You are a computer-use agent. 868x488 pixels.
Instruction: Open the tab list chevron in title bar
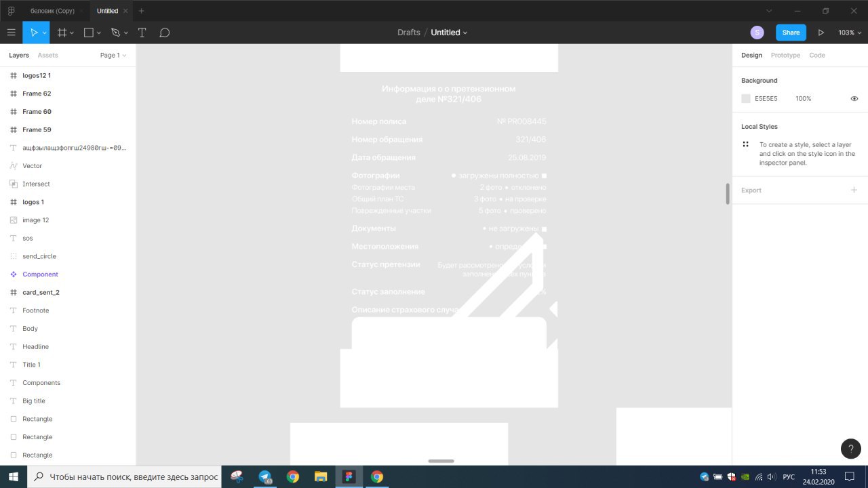pyautogui.click(x=770, y=11)
